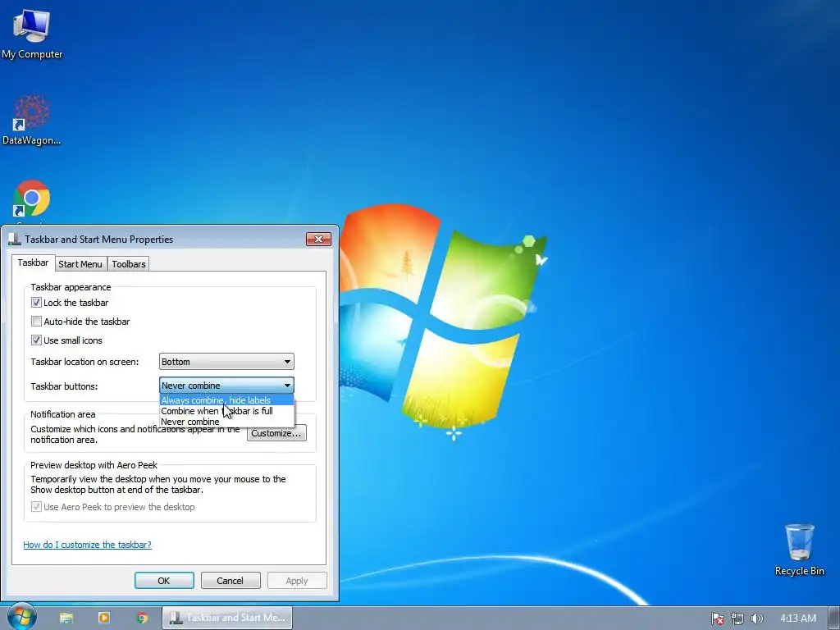Click the Cancel button
840x630 pixels.
tap(231, 581)
